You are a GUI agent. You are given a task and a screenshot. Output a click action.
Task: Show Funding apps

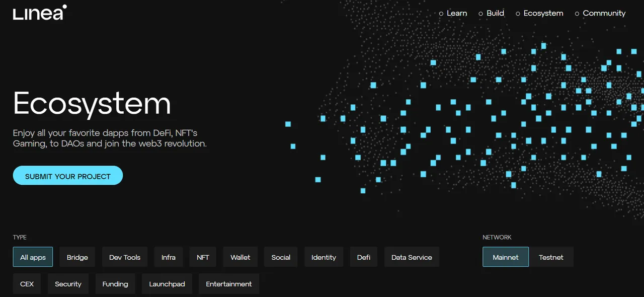(x=115, y=283)
